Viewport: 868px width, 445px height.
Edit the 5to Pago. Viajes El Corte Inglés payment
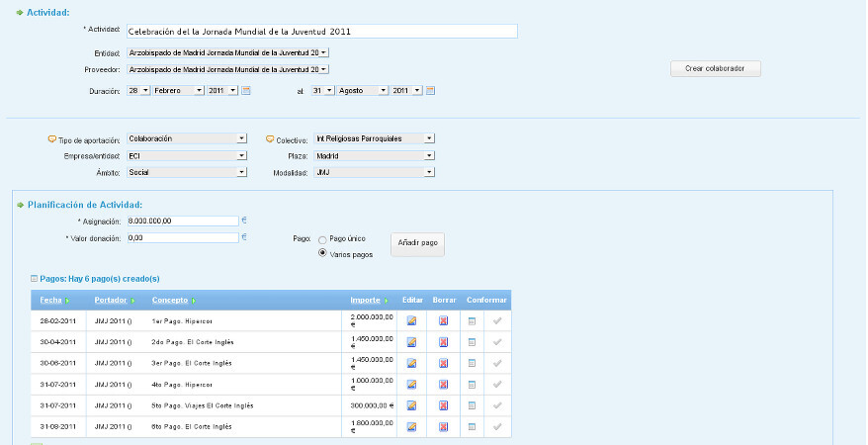[411, 405]
